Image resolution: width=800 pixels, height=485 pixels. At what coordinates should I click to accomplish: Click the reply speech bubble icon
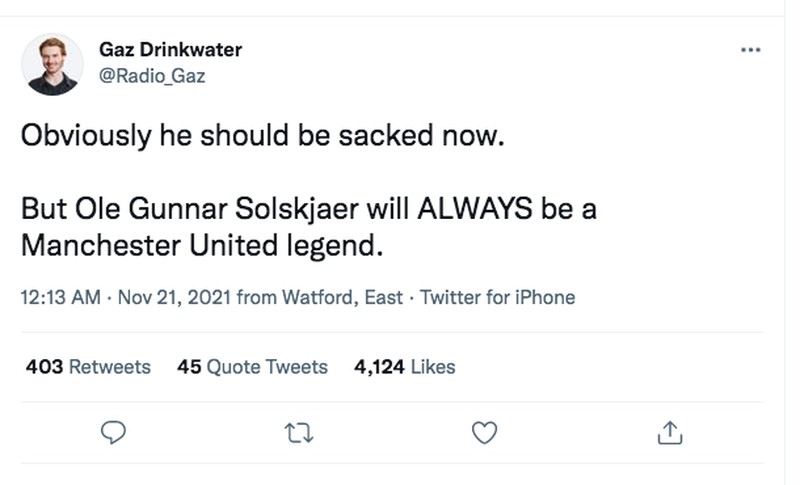tap(114, 431)
